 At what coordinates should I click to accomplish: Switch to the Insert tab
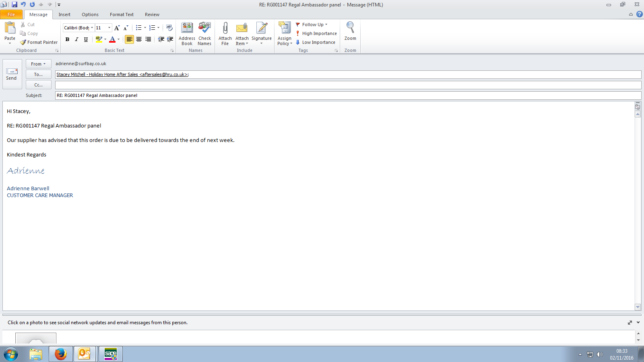click(x=64, y=14)
